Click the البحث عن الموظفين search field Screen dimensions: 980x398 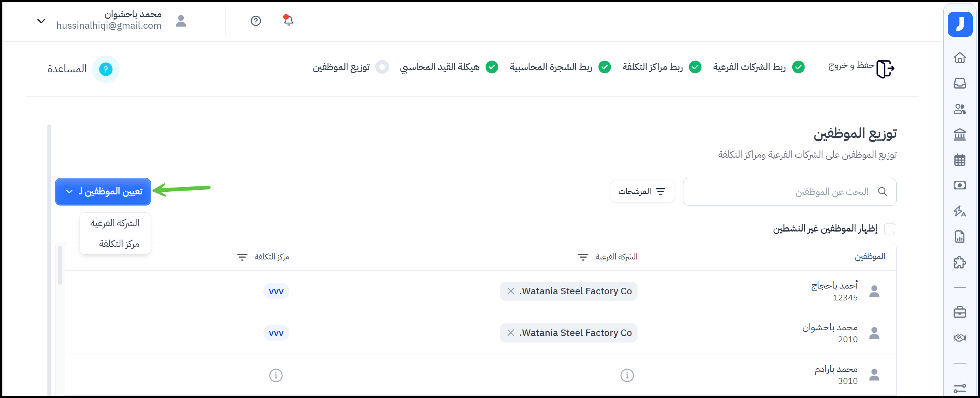click(x=784, y=191)
